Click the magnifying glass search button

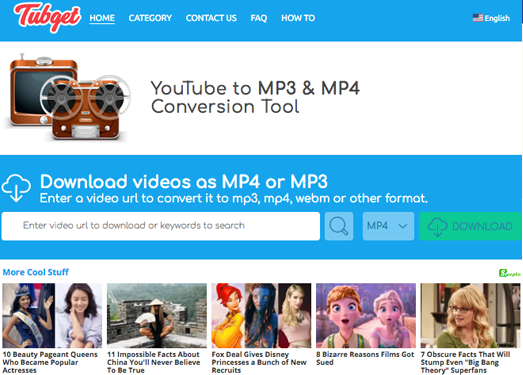point(339,226)
